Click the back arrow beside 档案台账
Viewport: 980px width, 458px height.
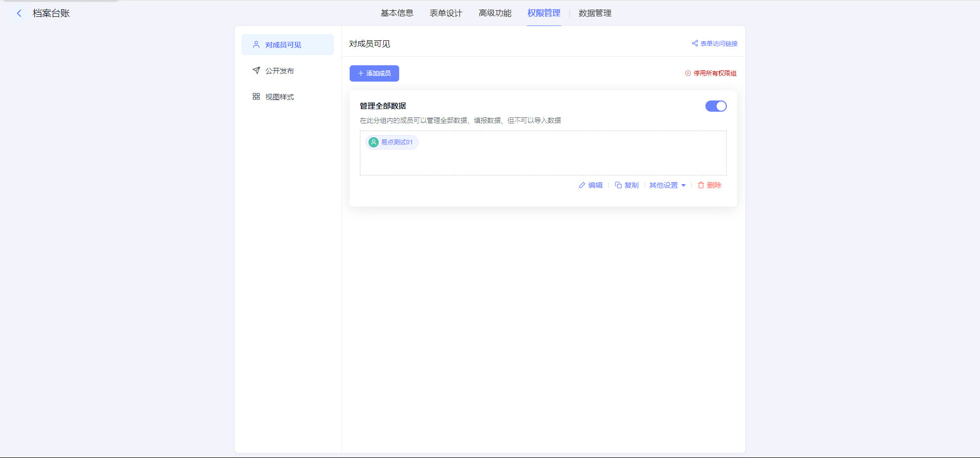[19, 13]
